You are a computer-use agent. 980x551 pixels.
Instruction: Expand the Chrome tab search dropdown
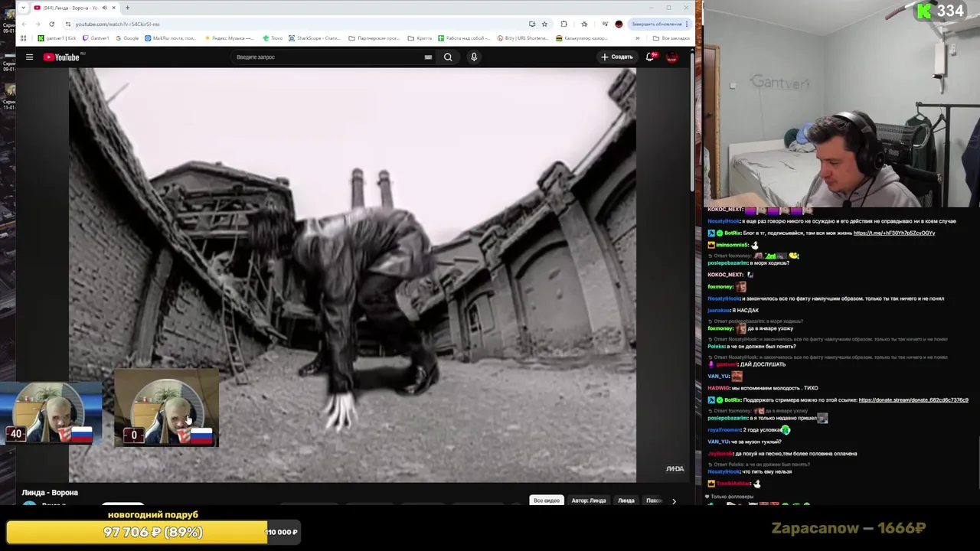pyautogui.click(x=23, y=8)
